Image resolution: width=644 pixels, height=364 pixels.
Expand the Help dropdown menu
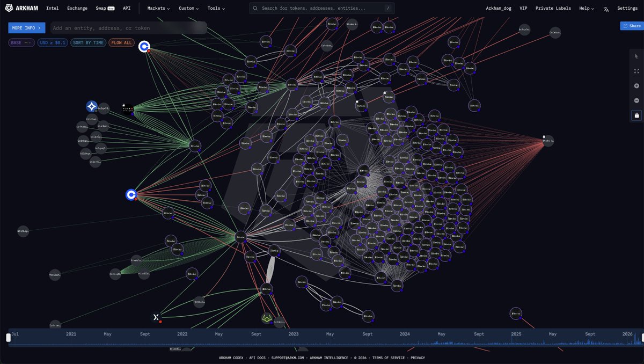586,8
